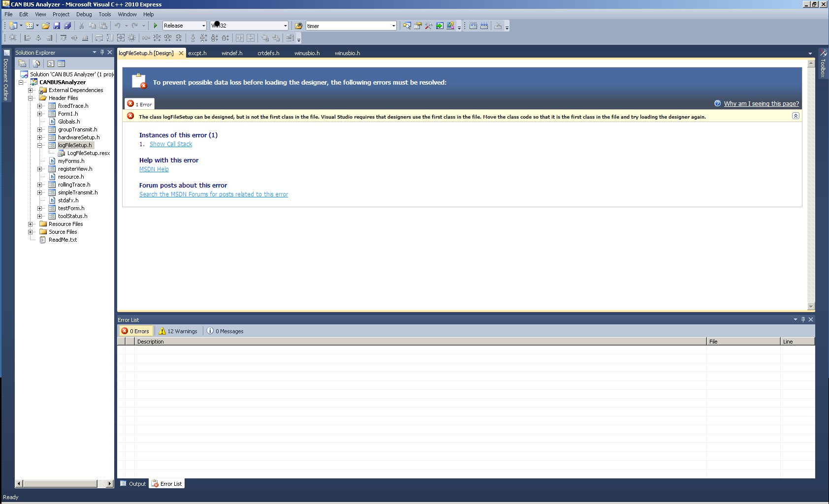Open the Release configuration dropdown
Image resolution: width=829 pixels, height=504 pixels.
[x=204, y=26]
